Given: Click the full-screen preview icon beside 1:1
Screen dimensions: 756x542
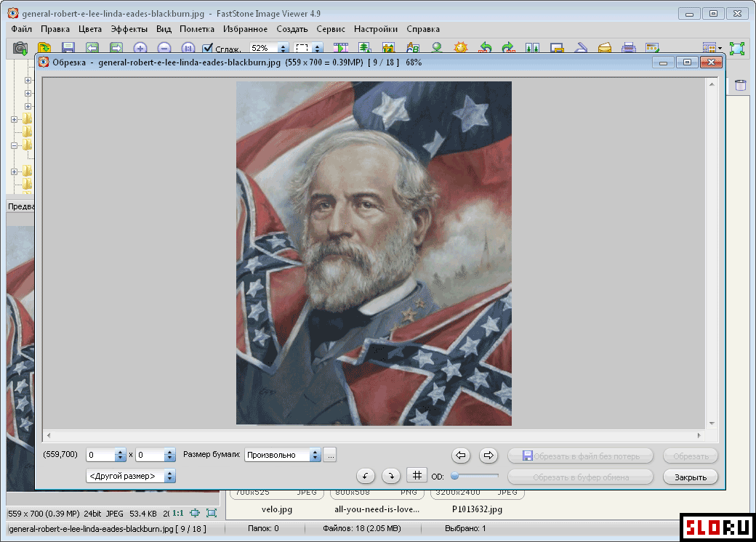Looking at the screenshot, I should pos(212,513).
